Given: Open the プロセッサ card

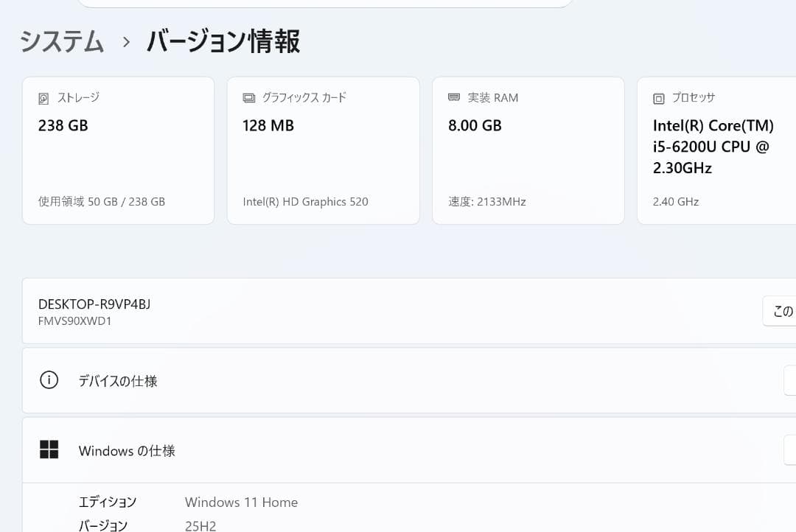Looking at the screenshot, I should tap(716, 151).
